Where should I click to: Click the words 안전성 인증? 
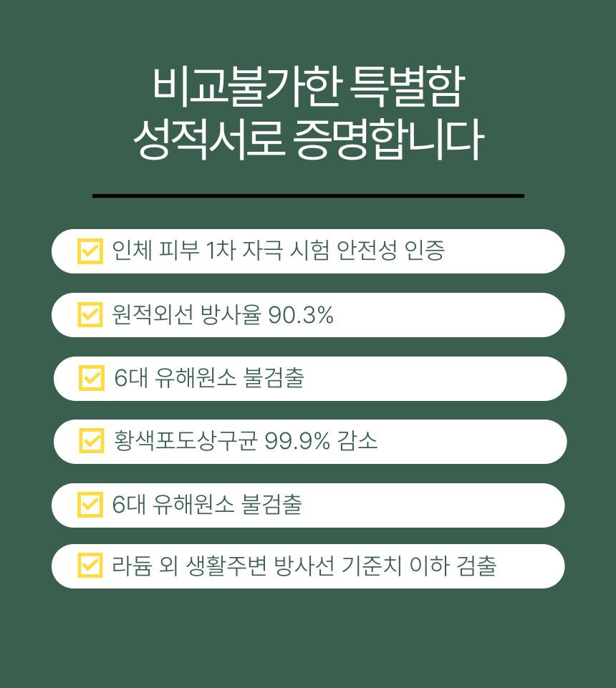pos(391,251)
